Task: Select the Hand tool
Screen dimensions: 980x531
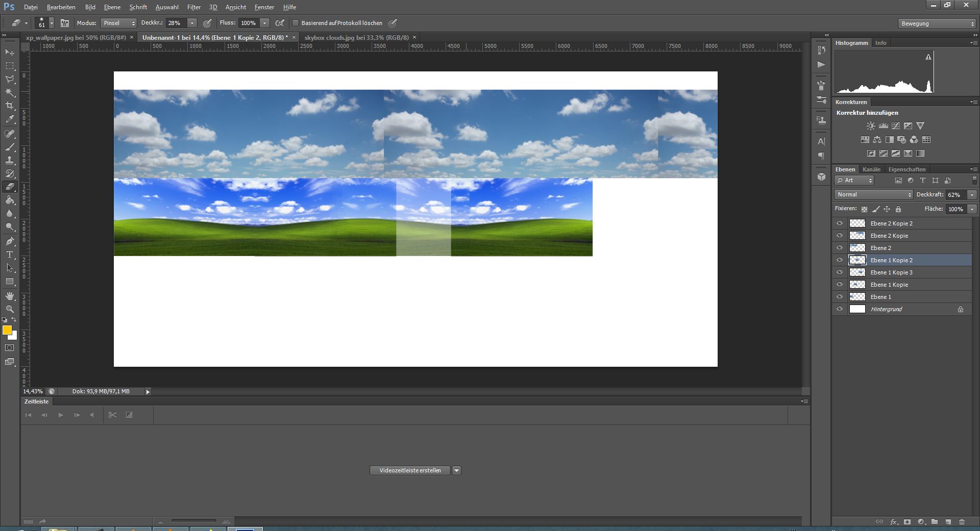Action: [x=10, y=296]
